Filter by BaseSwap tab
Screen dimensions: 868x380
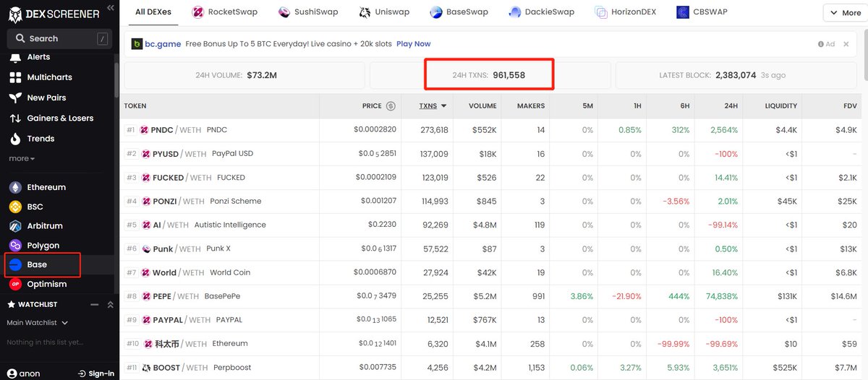459,12
